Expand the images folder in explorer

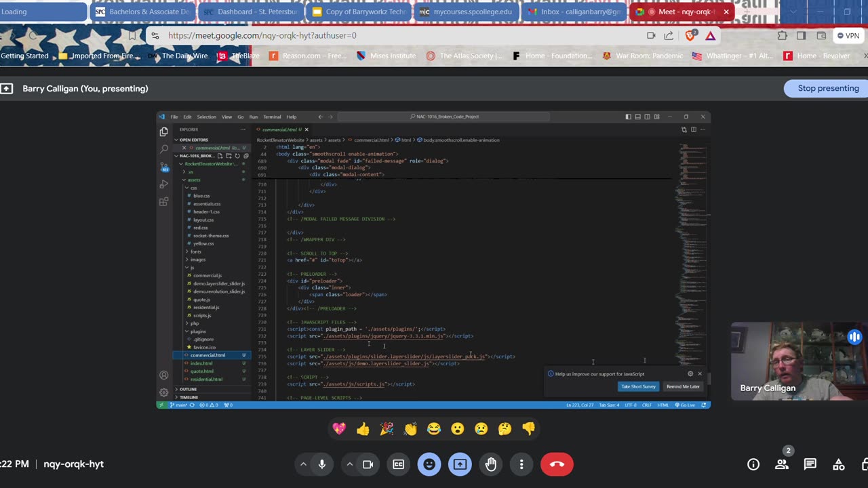pos(197,260)
